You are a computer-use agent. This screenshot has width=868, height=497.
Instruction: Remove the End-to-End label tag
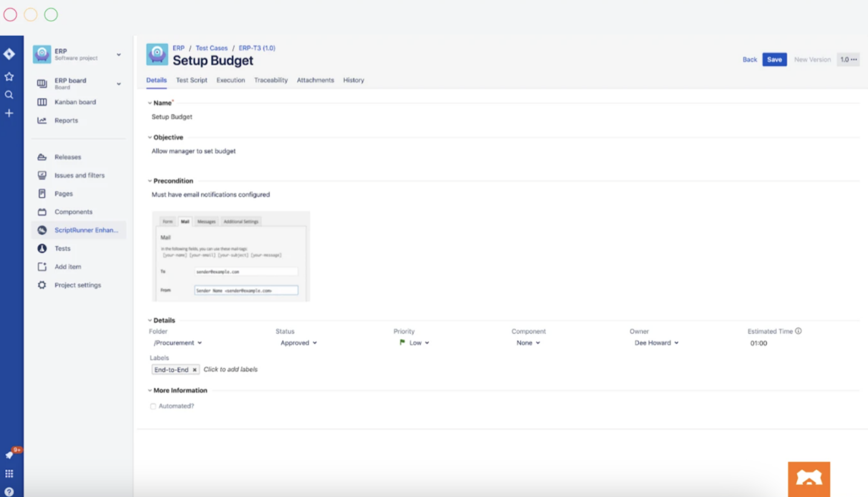coord(194,369)
